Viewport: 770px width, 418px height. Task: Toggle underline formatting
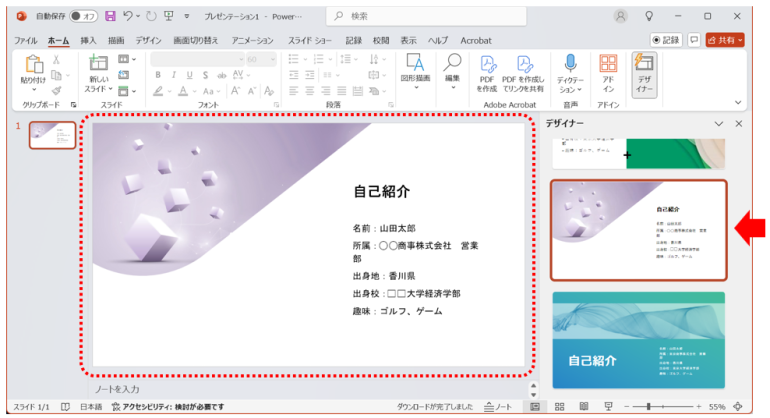(x=189, y=75)
